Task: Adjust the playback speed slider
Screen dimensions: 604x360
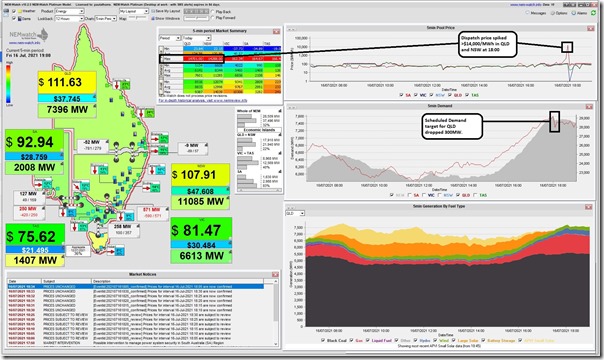Action: click(196, 18)
